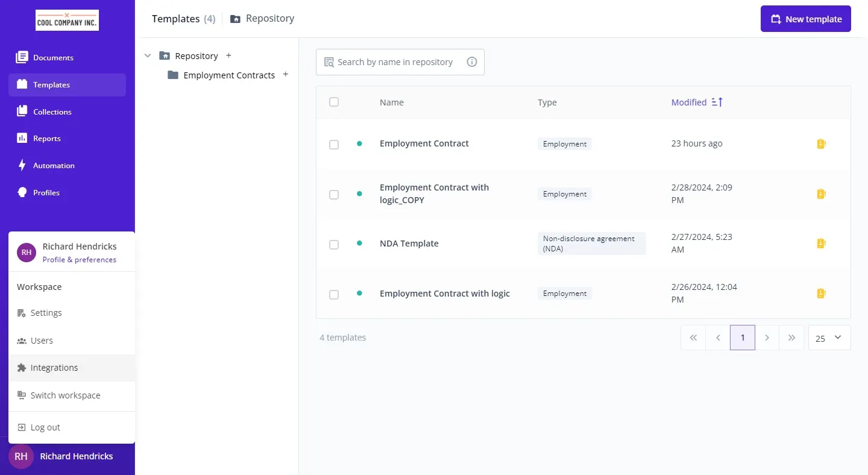Click the yellow note icon for Employment Contract

coord(820,144)
